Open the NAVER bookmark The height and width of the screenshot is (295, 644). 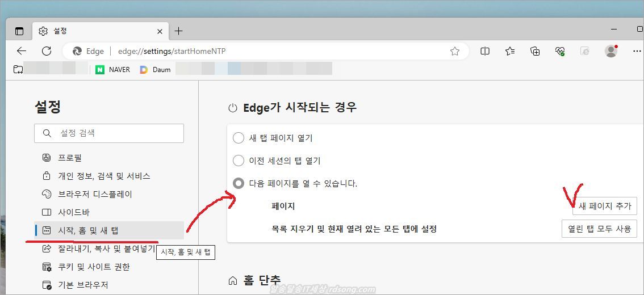[x=113, y=70]
